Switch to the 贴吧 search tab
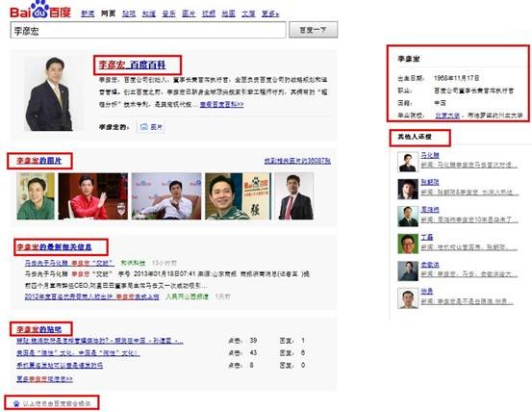This screenshot has height=412, width=532. point(129,13)
